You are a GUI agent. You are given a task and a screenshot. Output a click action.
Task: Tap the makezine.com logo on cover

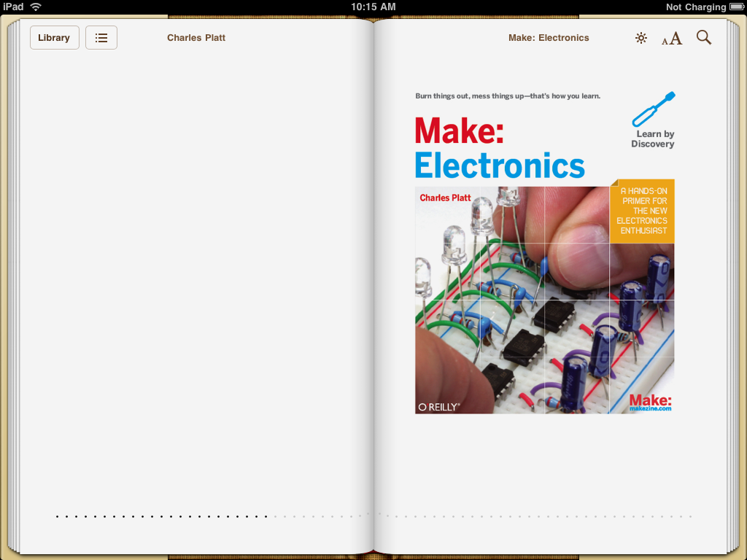650,402
